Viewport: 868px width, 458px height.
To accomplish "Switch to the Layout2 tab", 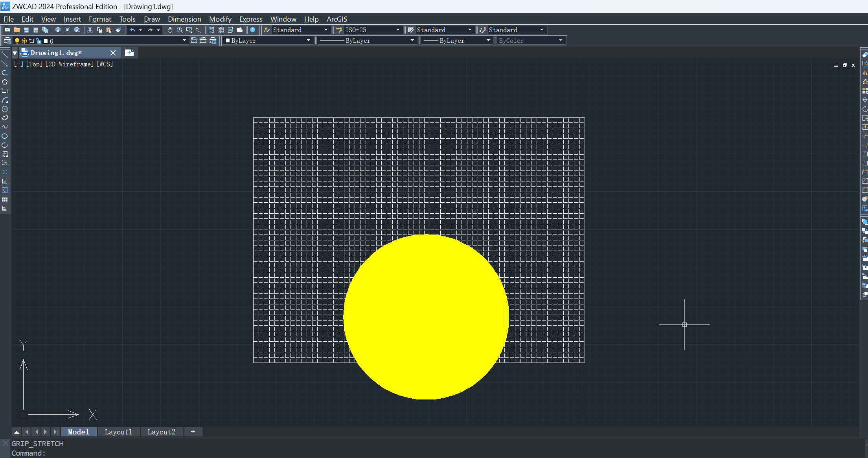I will click(x=161, y=432).
